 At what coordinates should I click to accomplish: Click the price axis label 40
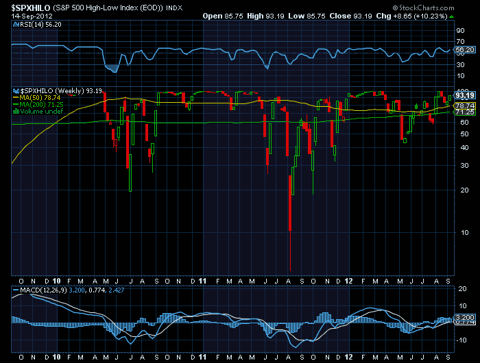tap(464, 148)
